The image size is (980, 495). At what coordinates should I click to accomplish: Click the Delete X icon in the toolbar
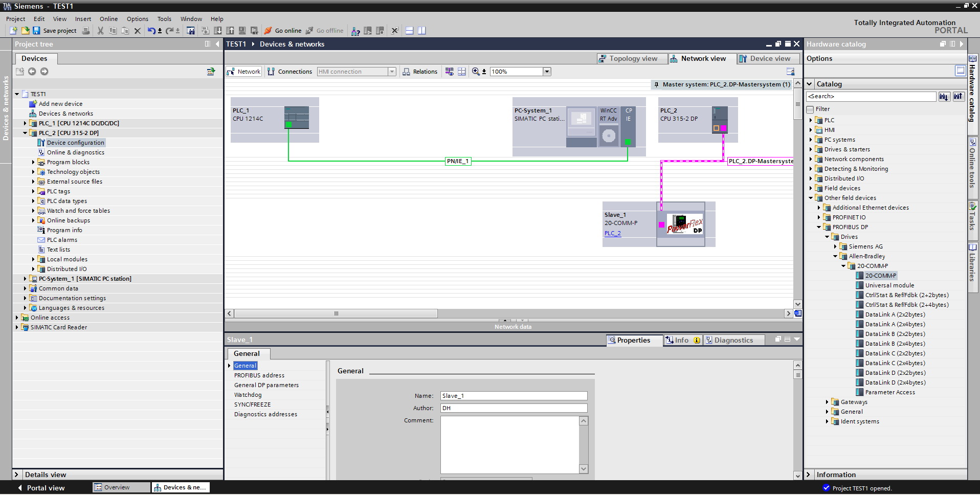pos(138,31)
